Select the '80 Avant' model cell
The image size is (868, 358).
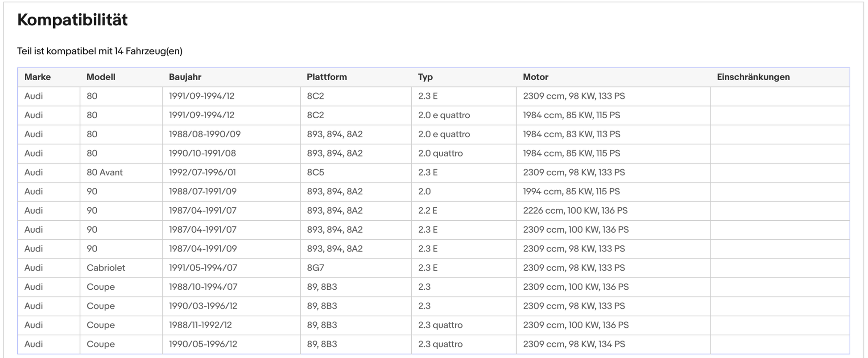point(104,173)
